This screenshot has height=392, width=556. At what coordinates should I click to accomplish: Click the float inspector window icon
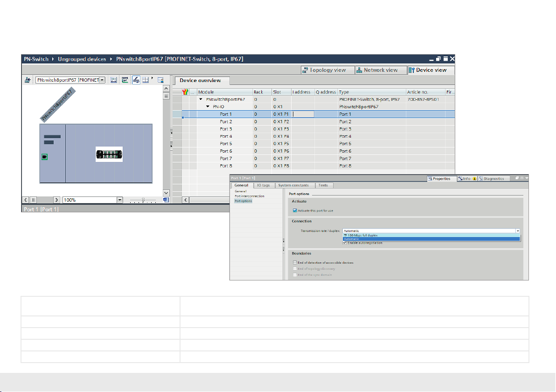517,178
